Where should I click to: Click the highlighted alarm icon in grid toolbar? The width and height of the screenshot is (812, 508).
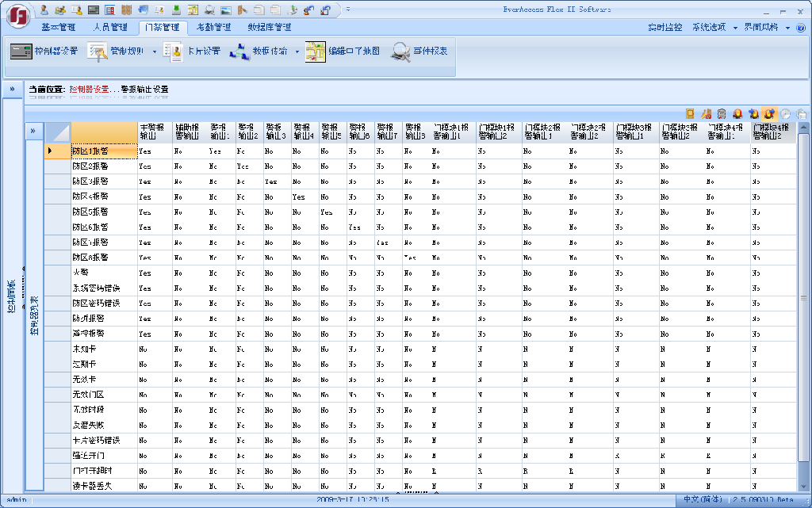(x=768, y=114)
